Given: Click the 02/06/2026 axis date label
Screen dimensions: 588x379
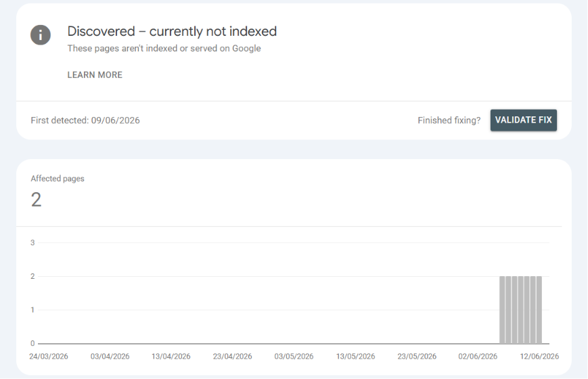Looking at the screenshot, I should pos(478,357).
